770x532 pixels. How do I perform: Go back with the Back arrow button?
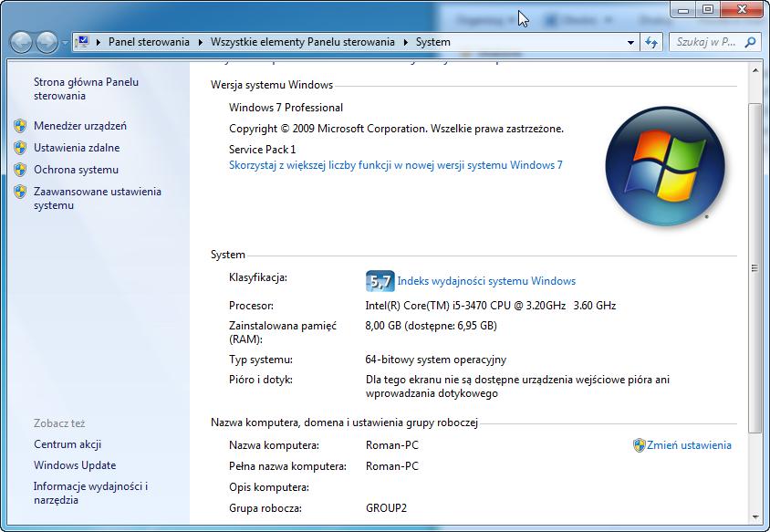(21, 42)
